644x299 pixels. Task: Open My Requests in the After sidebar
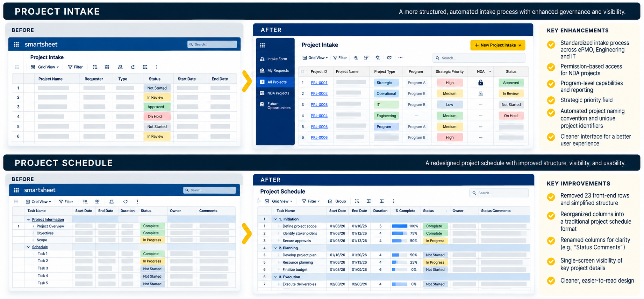point(275,70)
